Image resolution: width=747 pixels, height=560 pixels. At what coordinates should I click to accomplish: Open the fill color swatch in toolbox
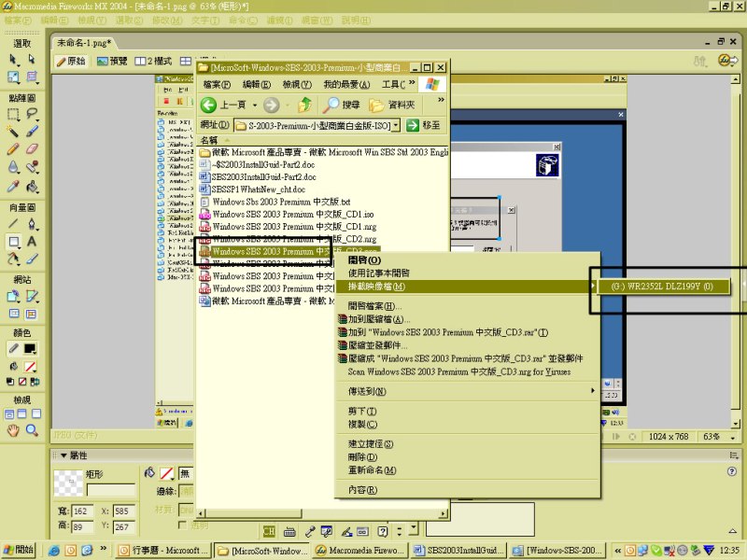tap(31, 367)
